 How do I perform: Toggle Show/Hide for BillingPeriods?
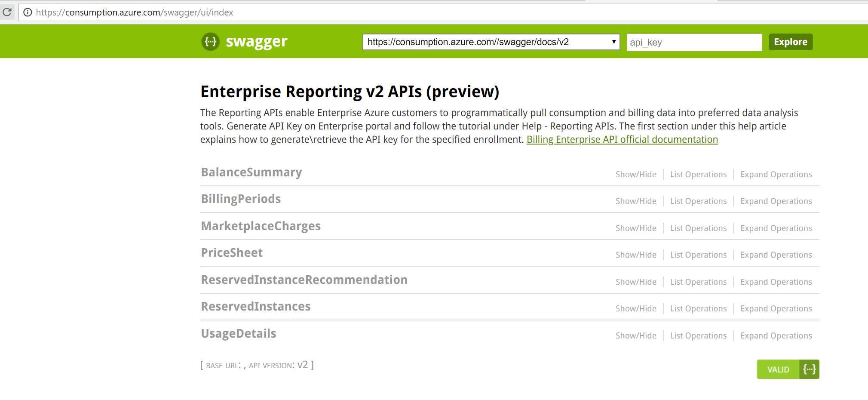click(636, 201)
